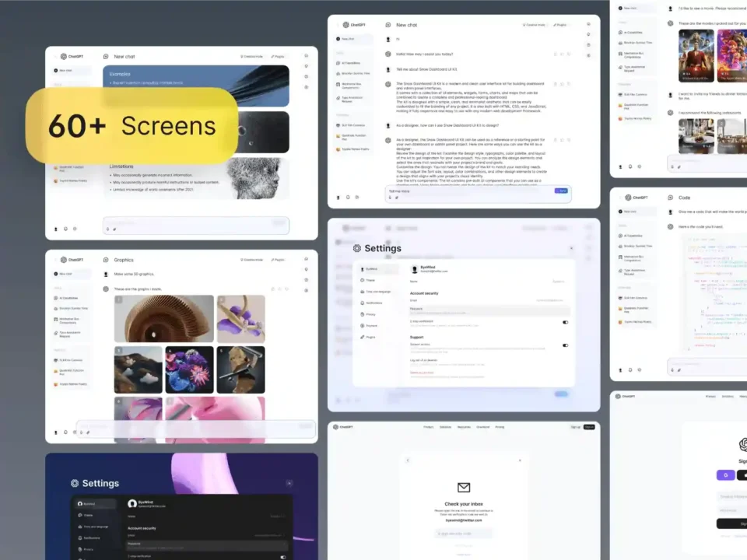747x560 pixels.
Task: Toggle Support access switch in light Settings
Action: (x=565, y=345)
